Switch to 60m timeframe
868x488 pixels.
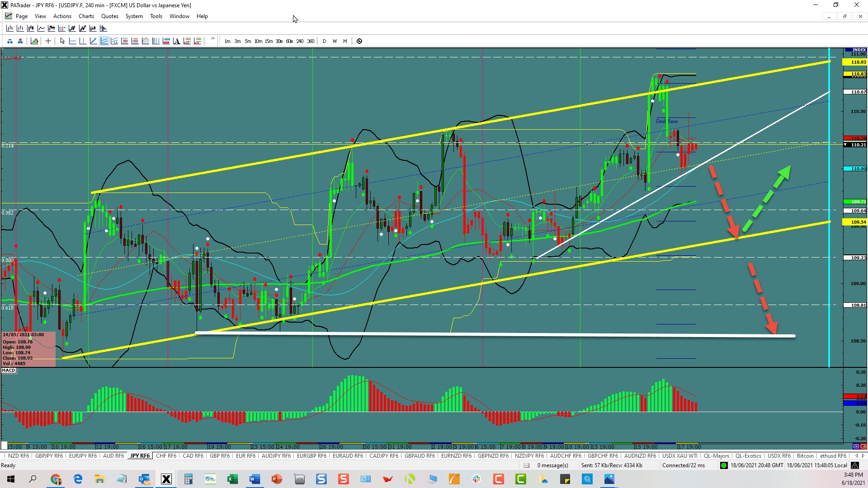(289, 41)
